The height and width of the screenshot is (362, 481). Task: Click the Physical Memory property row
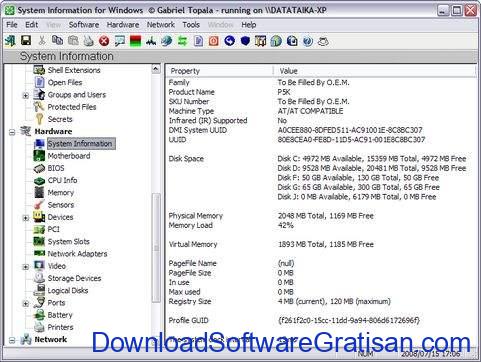click(x=321, y=216)
